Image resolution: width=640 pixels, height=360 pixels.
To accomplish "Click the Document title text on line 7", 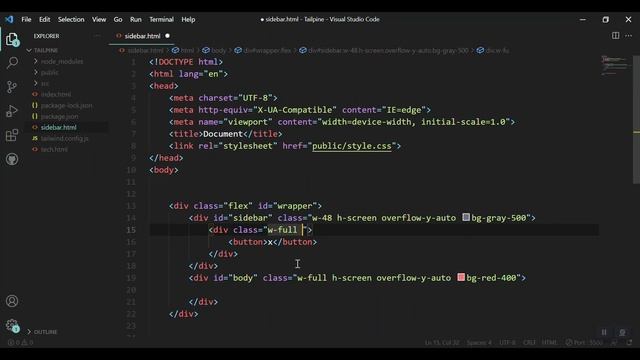I will click(222, 134).
